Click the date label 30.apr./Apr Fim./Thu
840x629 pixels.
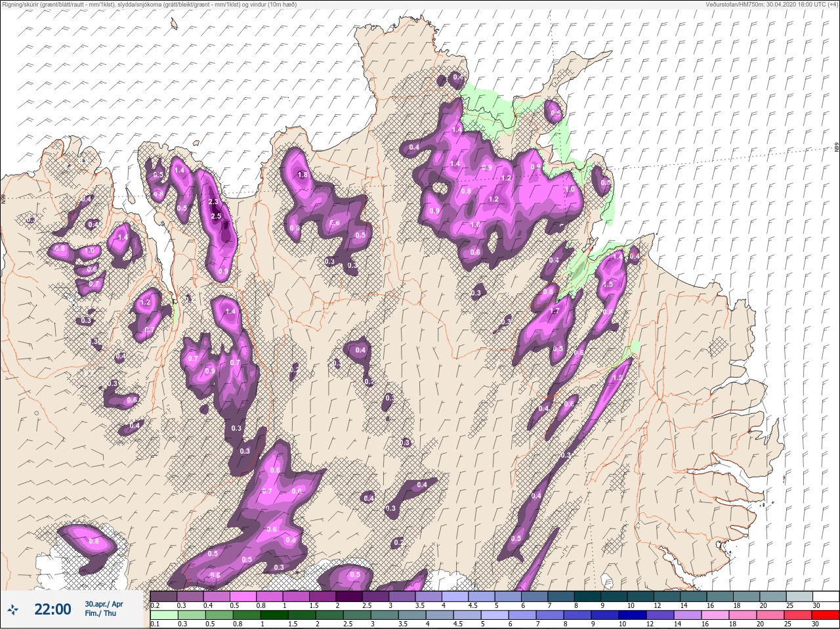104,609
